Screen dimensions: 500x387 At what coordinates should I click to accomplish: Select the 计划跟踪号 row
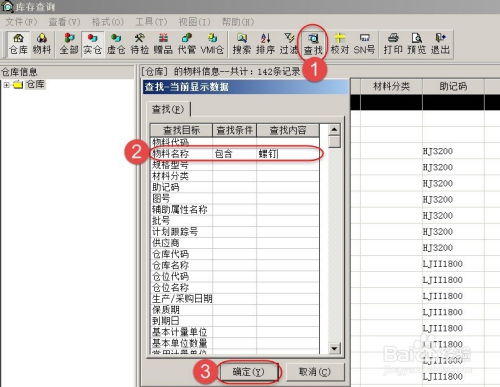point(235,232)
